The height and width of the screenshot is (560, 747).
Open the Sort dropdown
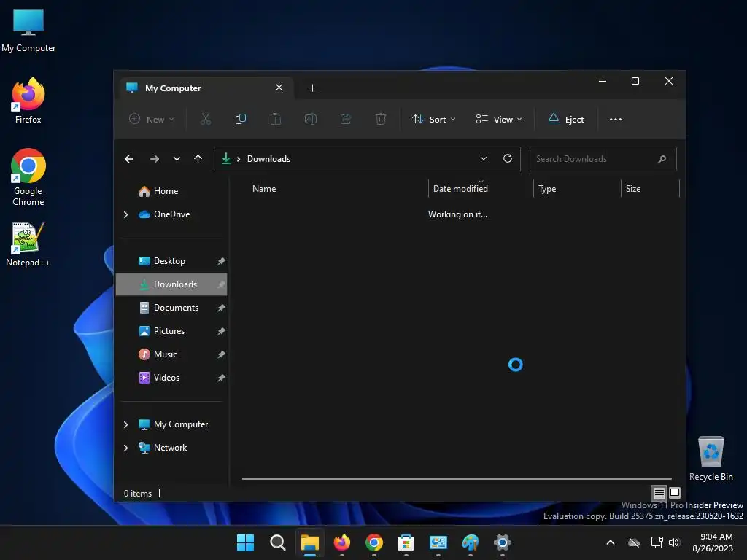click(x=433, y=119)
